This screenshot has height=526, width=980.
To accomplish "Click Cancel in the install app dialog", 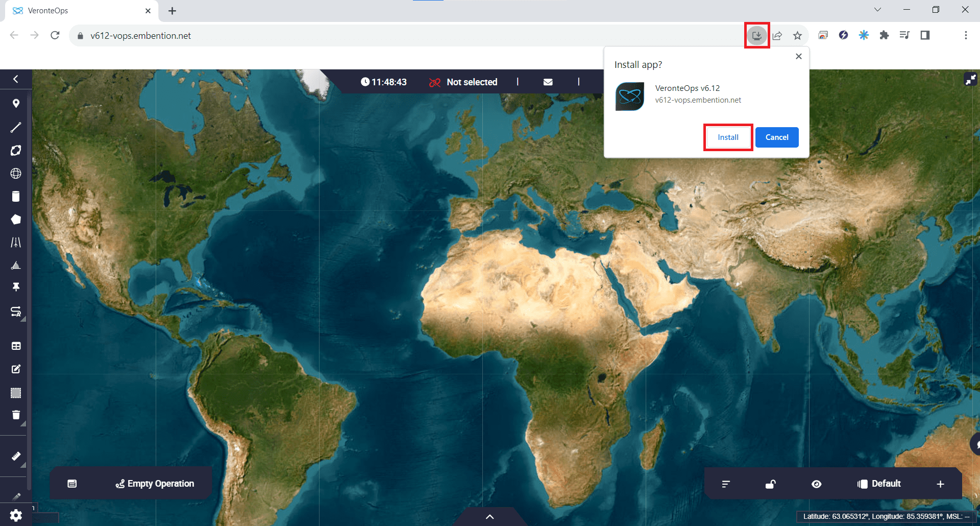I will (776, 137).
